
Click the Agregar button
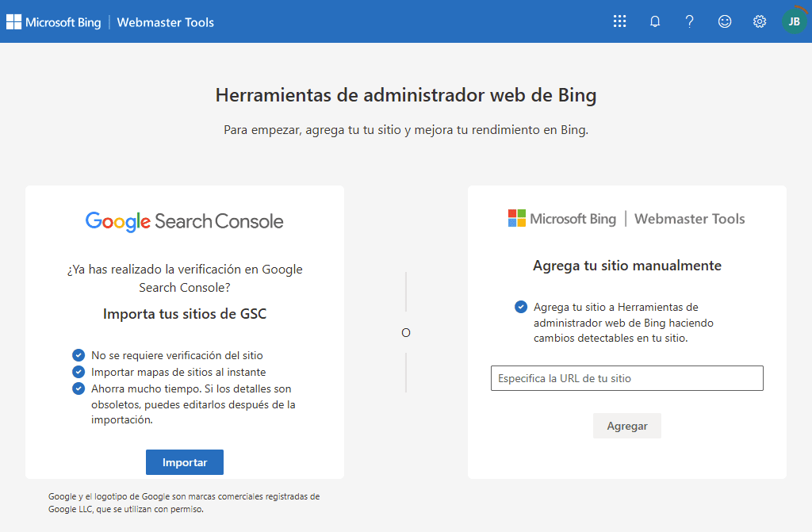click(x=627, y=426)
